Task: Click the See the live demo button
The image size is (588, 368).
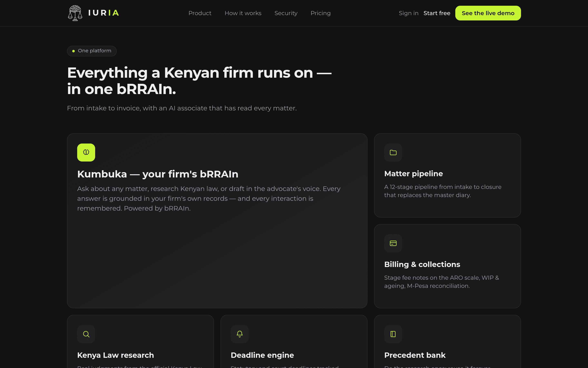Action: pyautogui.click(x=488, y=13)
